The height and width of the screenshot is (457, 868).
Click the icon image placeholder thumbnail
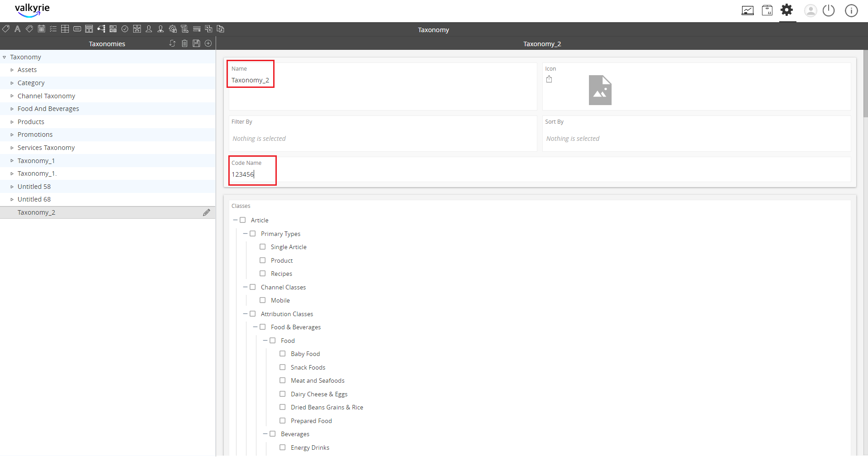[600, 90]
